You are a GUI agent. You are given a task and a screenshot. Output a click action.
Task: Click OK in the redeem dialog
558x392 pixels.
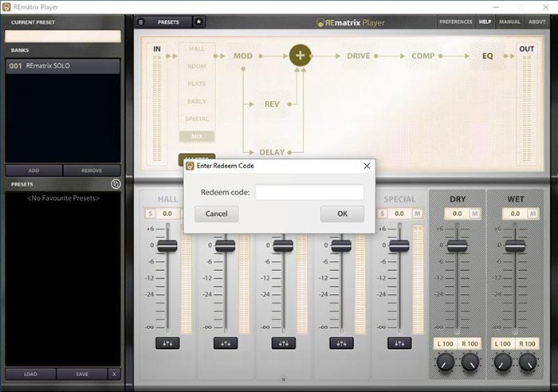(x=342, y=214)
